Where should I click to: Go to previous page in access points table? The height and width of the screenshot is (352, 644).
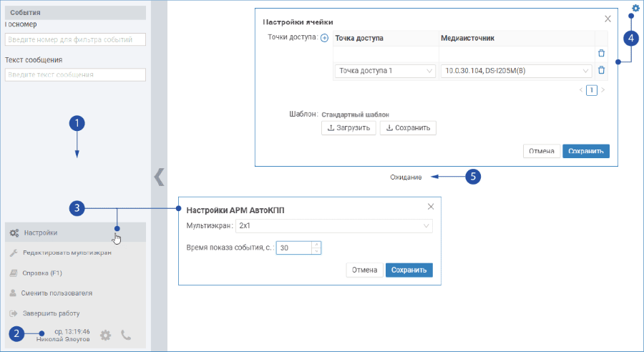(581, 90)
